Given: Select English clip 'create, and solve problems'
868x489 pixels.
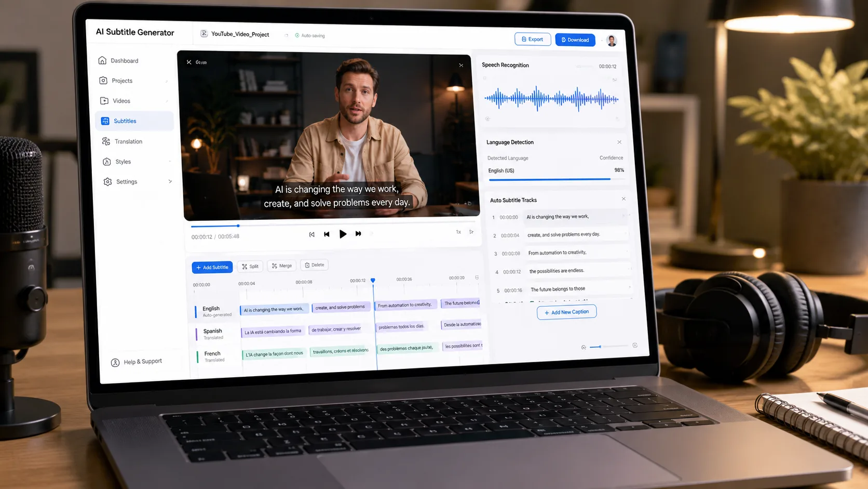Looking at the screenshot, I should click(x=341, y=307).
